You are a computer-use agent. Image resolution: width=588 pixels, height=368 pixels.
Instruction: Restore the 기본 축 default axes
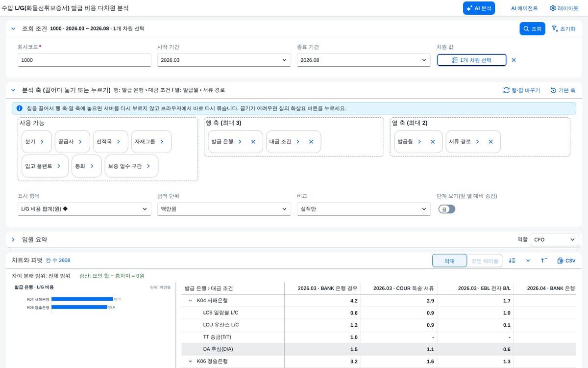[563, 90]
